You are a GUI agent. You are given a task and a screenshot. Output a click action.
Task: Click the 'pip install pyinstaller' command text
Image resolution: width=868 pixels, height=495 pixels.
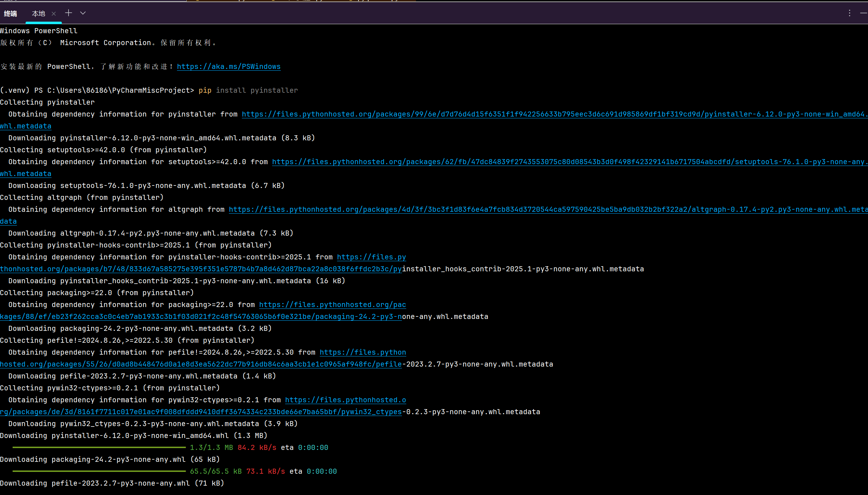pyautogui.click(x=248, y=91)
